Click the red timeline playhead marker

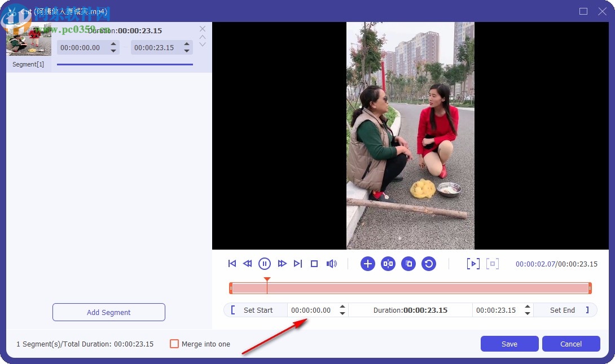click(x=267, y=279)
